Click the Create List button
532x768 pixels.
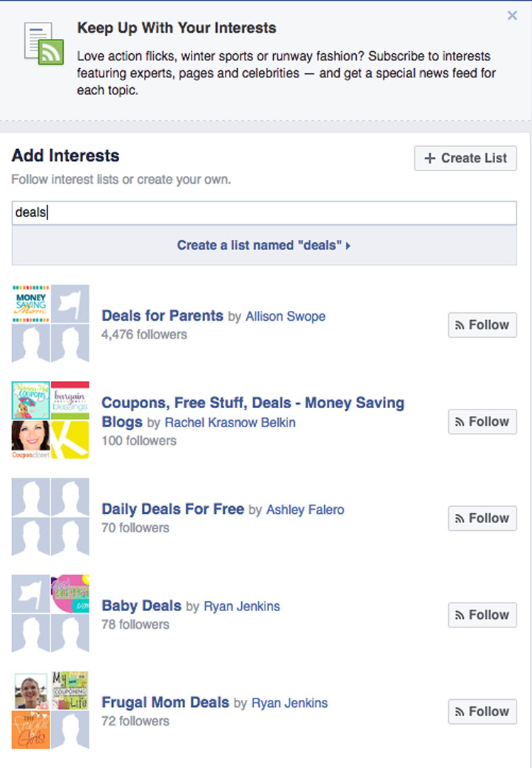click(465, 158)
